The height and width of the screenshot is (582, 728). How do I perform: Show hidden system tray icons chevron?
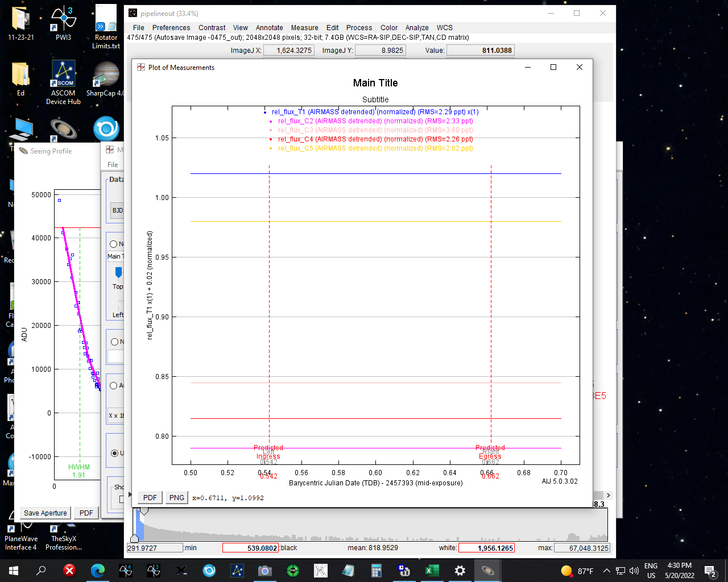coord(606,571)
